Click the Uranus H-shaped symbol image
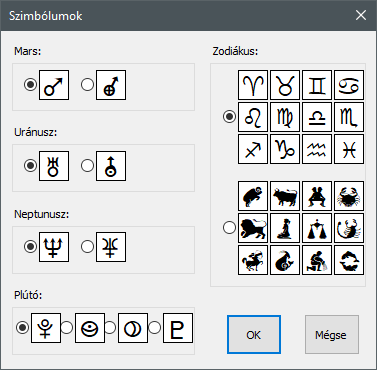Viewport: 377px width, 370px height. click(x=54, y=166)
